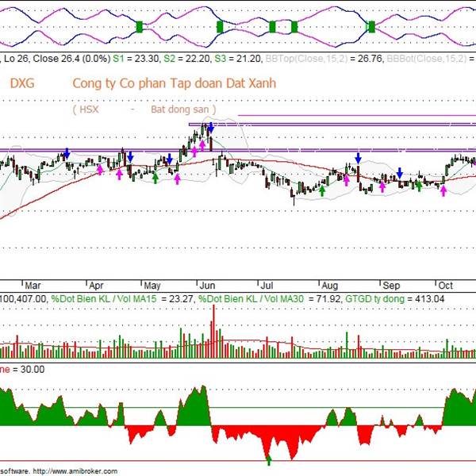The width and height of the screenshot is (476, 476).
Task: Click the 'Close 26.4 (0.0%)' value
Action: (x=71, y=58)
